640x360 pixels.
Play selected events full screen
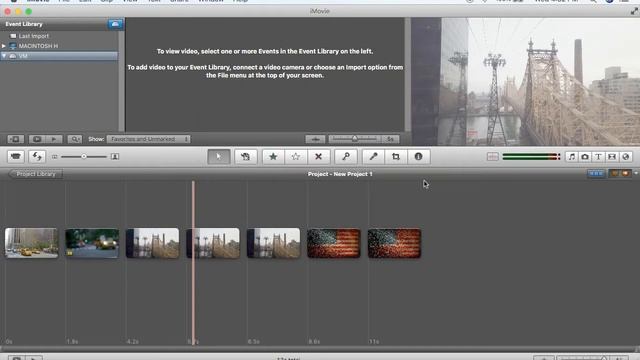[37, 139]
